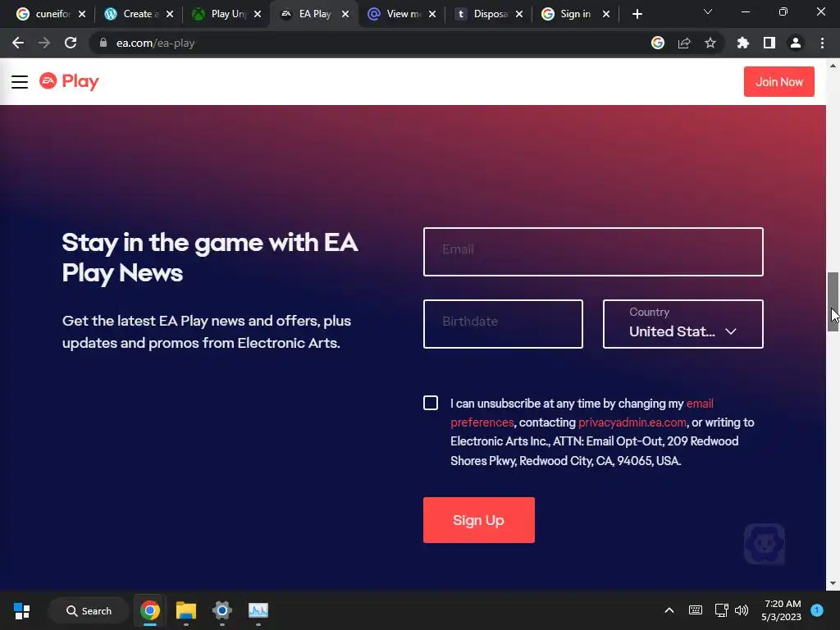This screenshot has width=840, height=630.
Task: Open the clock and date panel
Action: (x=782, y=610)
